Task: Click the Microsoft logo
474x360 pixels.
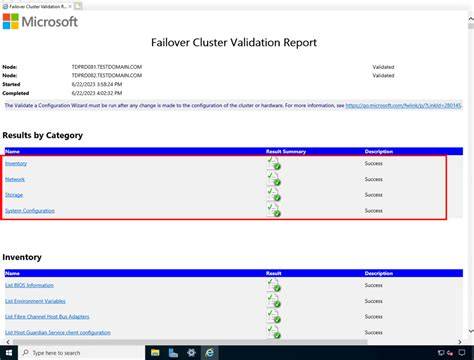Action: pos(40,21)
